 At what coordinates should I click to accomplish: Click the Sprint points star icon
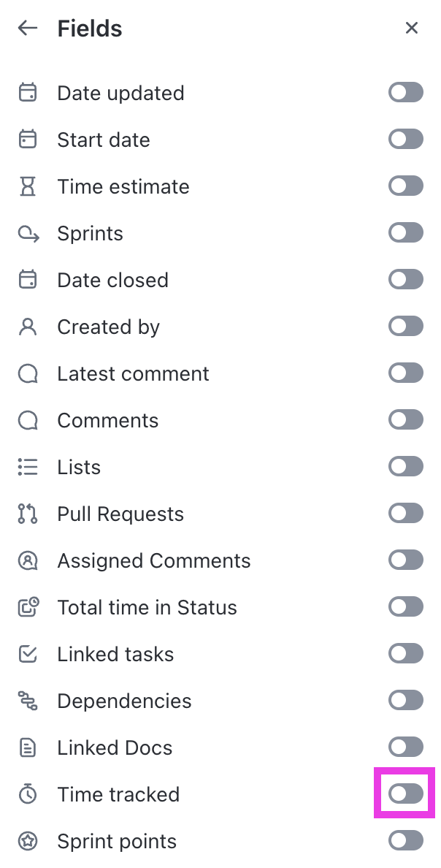(x=28, y=841)
